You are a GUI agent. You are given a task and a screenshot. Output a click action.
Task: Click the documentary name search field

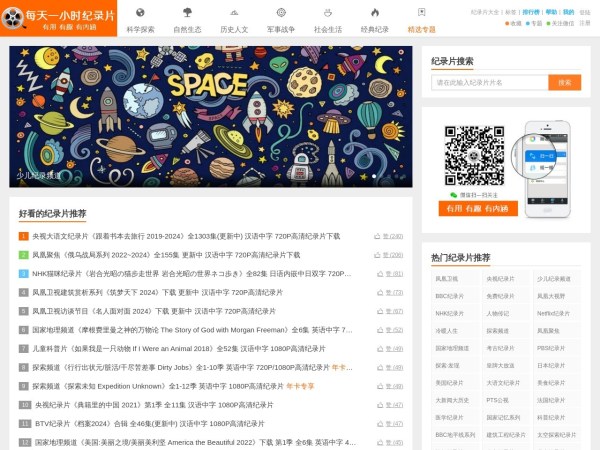[489, 82]
